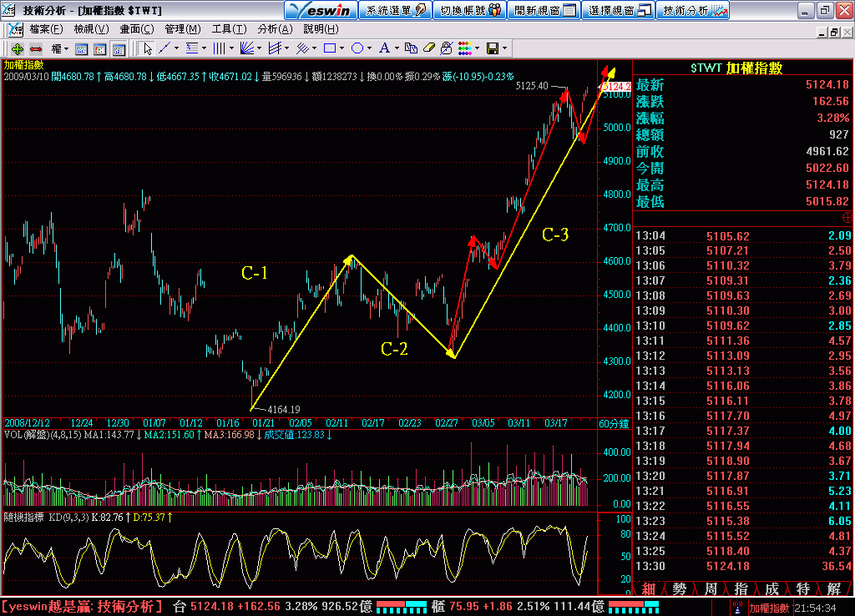Expand the vertical lines dropdown arrow

point(232,49)
